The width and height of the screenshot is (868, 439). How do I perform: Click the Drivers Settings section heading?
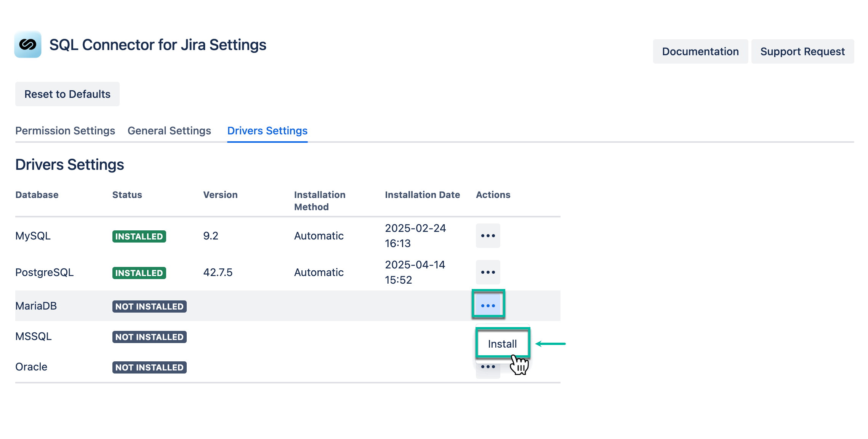click(x=70, y=164)
